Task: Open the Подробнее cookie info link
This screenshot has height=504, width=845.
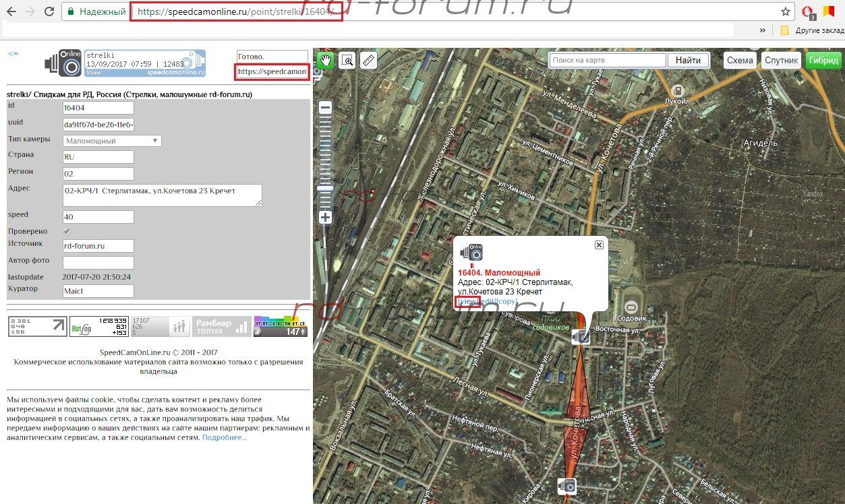Action: pos(224,438)
